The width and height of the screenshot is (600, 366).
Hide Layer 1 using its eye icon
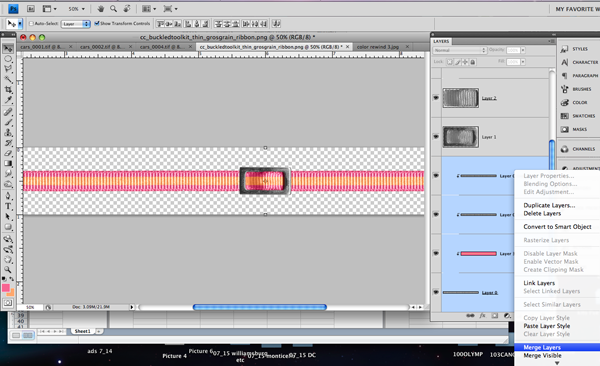[436, 136]
